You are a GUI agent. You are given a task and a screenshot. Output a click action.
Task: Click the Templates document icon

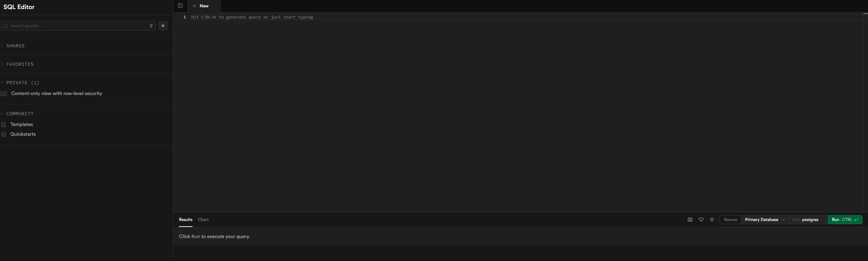click(x=4, y=125)
